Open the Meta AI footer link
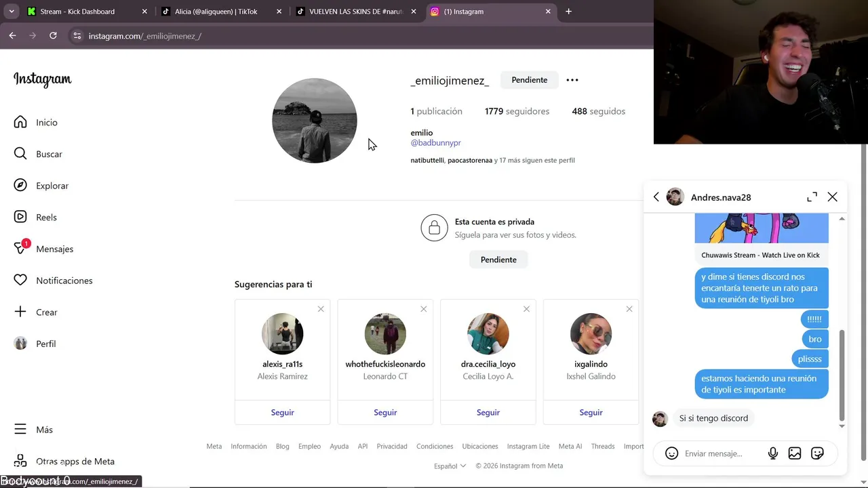This screenshot has width=868, height=488. 570,447
